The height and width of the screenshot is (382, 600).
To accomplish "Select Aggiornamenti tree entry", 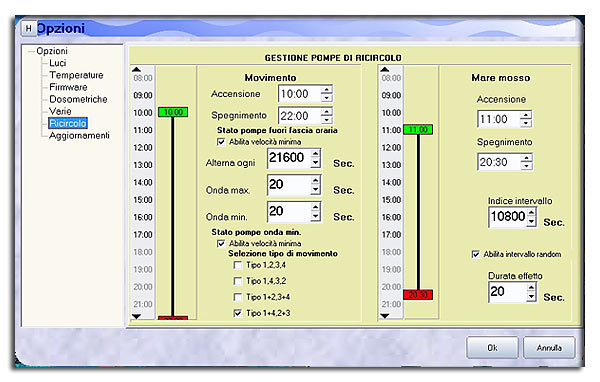I will pyautogui.click(x=79, y=135).
